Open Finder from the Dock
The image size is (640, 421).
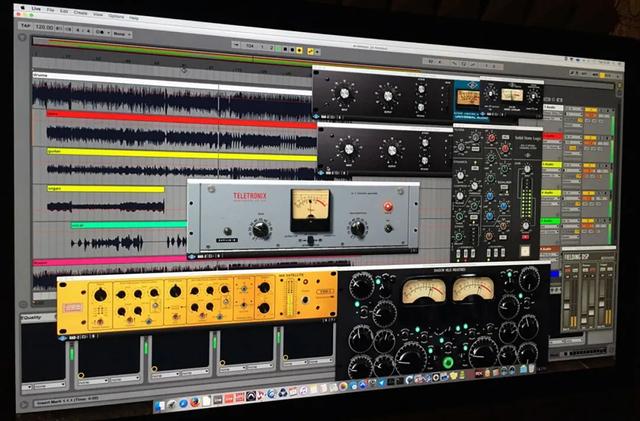point(159,406)
